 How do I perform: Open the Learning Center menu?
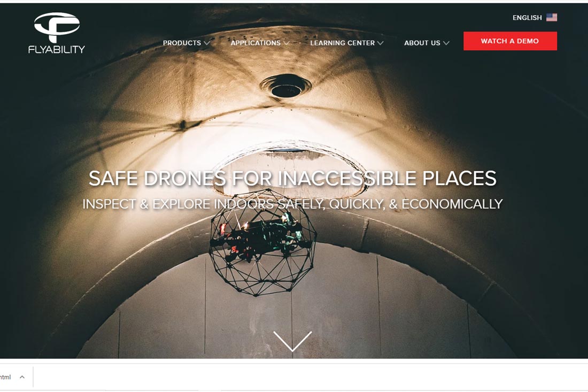pyautogui.click(x=342, y=43)
